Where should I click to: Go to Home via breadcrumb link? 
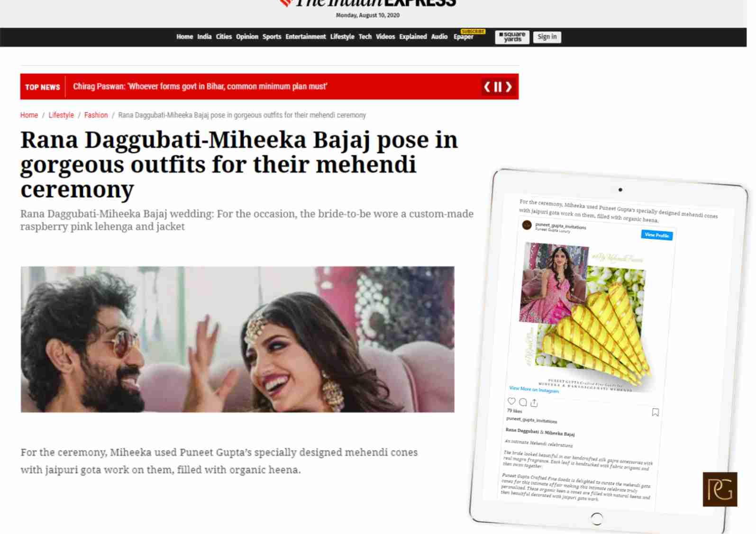(29, 115)
